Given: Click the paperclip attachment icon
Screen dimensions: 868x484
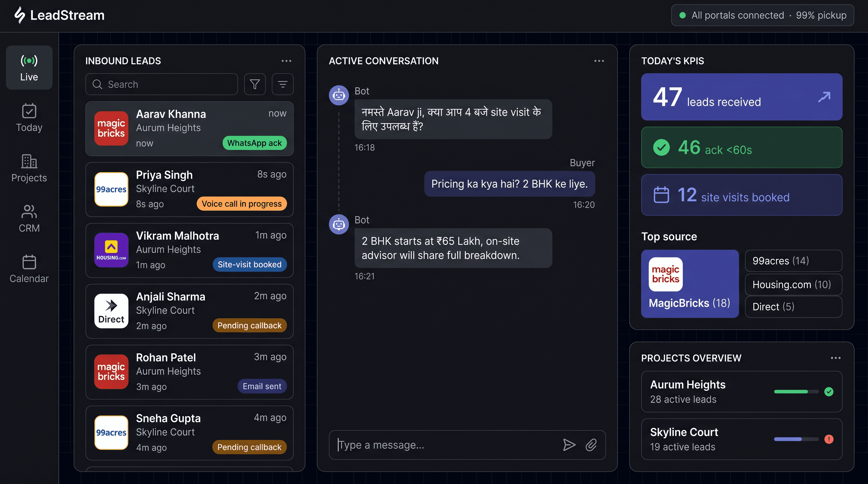Looking at the screenshot, I should click(x=591, y=445).
